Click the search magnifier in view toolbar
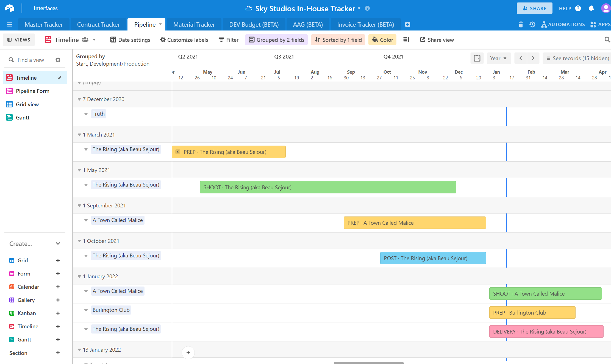Viewport: 611px width, 364px height. [607, 40]
